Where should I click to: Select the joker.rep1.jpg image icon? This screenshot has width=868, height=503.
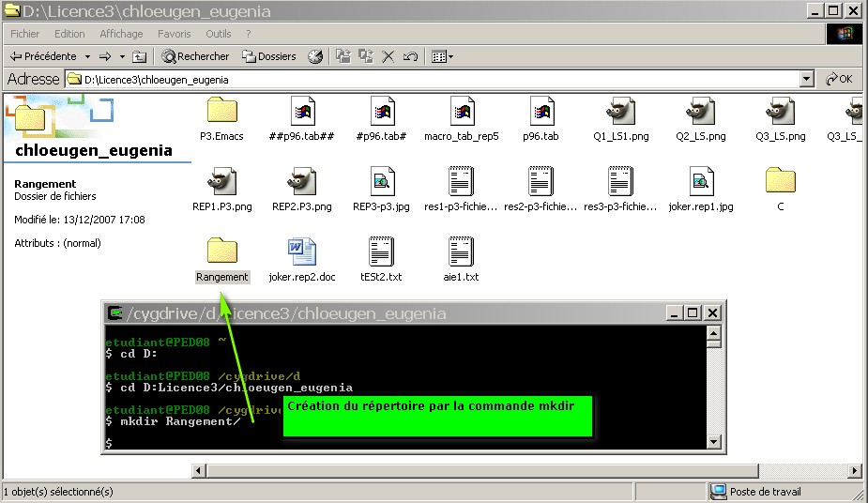coord(701,180)
